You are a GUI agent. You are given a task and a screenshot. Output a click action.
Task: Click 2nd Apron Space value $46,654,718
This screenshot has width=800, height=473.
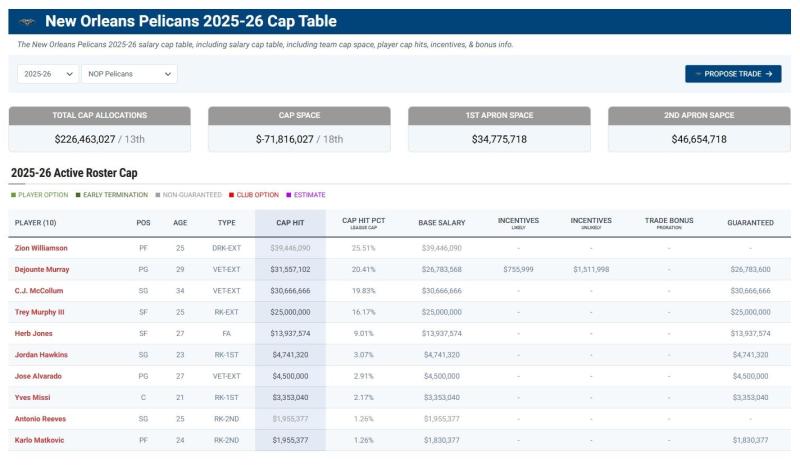pyautogui.click(x=699, y=139)
